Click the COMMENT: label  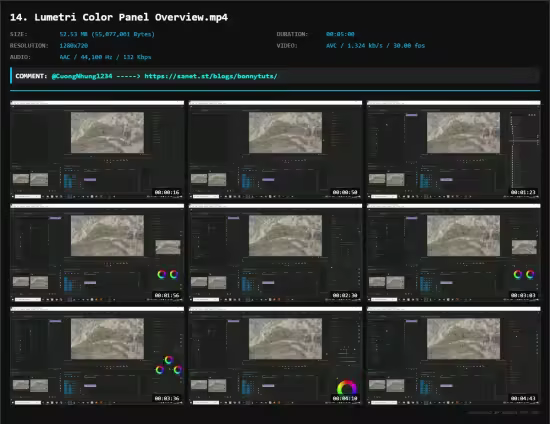(x=31, y=76)
